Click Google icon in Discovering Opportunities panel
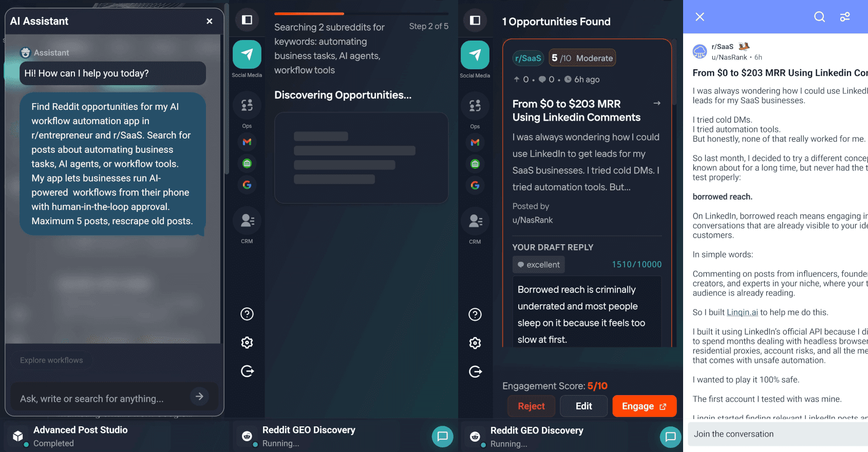 point(247,185)
